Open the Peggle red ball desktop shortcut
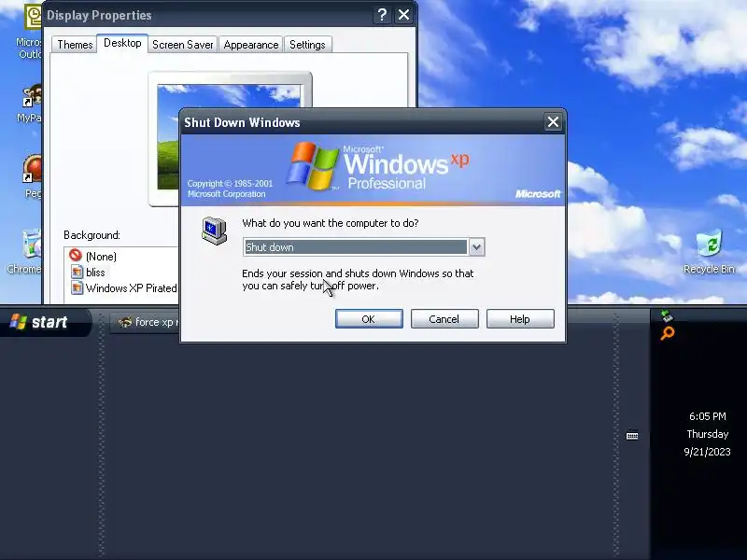747x560 pixels. (33, 176)
